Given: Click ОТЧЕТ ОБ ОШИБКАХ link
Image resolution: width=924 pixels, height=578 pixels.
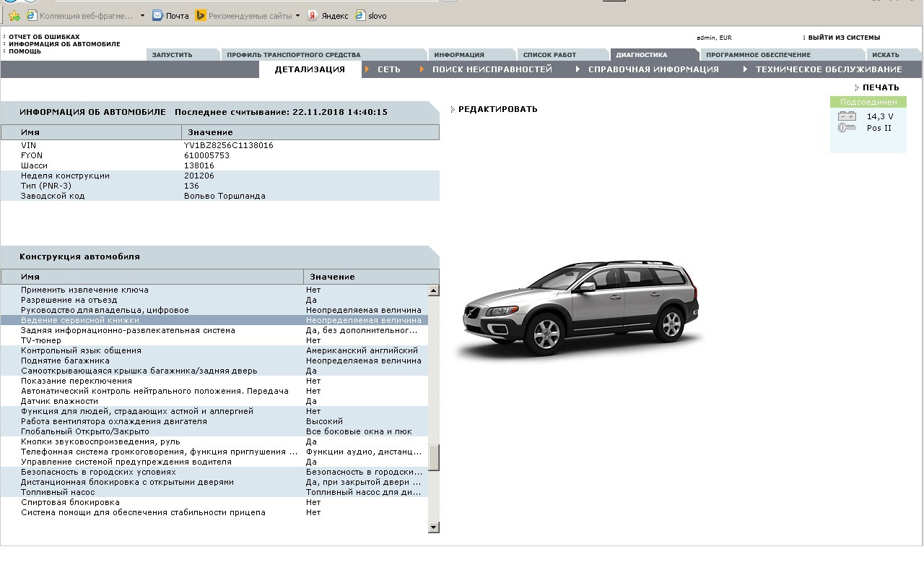Looking at the screenshot, I should tap(44, 37).
